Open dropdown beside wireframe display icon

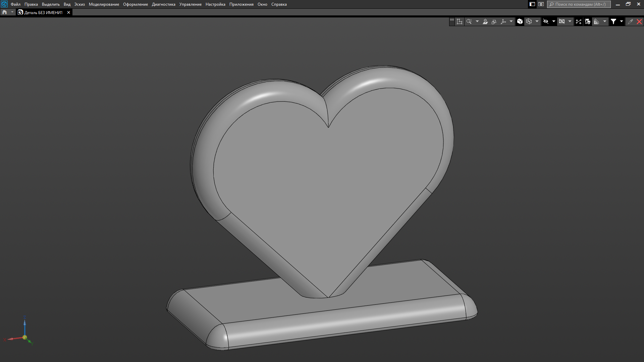(x=537, y=21)
